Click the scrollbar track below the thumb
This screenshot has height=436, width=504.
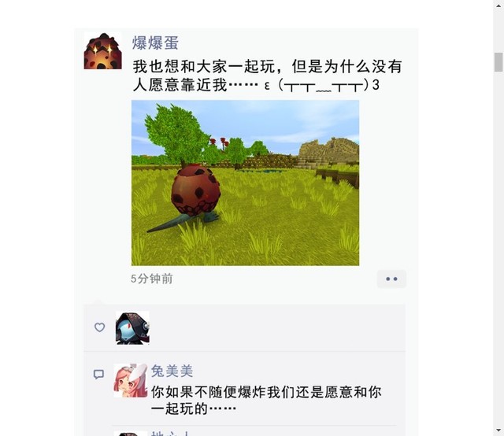tap(498, 247)
